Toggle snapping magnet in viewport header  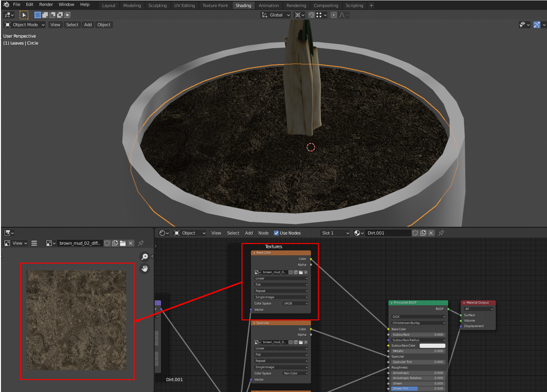click(x=311, y=15)
